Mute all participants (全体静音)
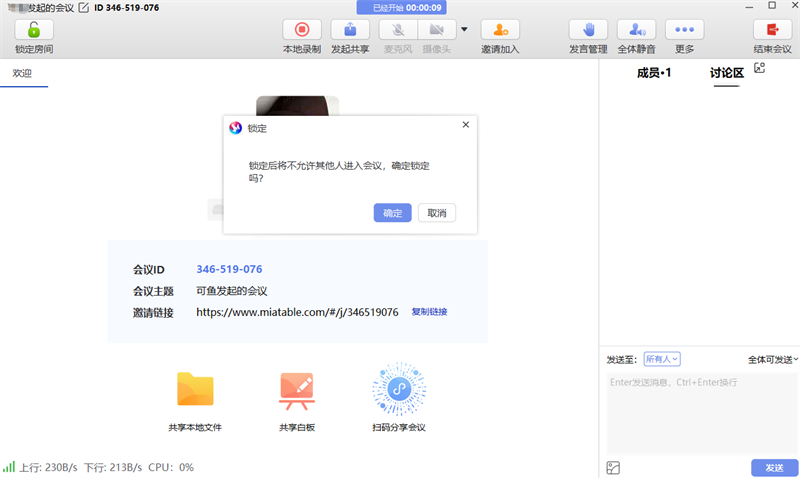The image size is (800, 478). [636, 30]
